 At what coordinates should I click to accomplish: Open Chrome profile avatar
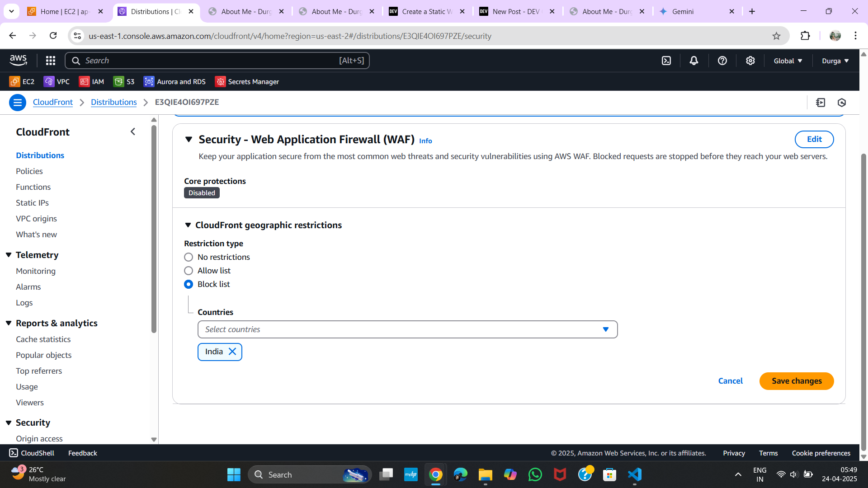tap(835, 36)
